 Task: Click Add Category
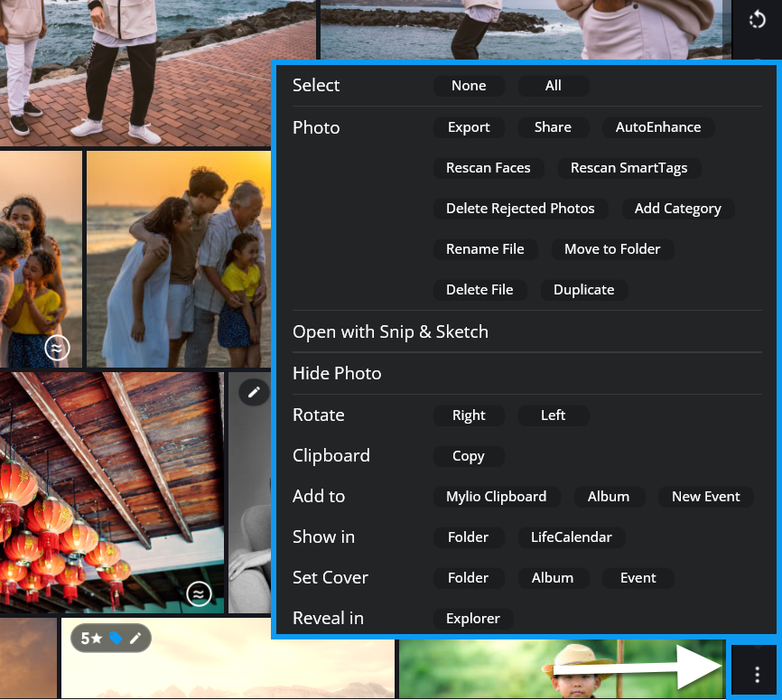[678, 208]
